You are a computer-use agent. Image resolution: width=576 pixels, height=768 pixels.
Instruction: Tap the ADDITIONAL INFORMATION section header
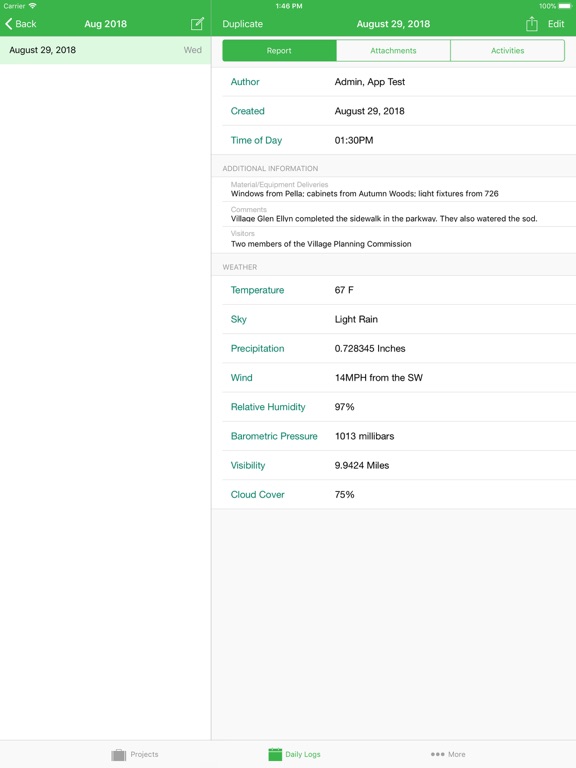[x=270, y=168]
